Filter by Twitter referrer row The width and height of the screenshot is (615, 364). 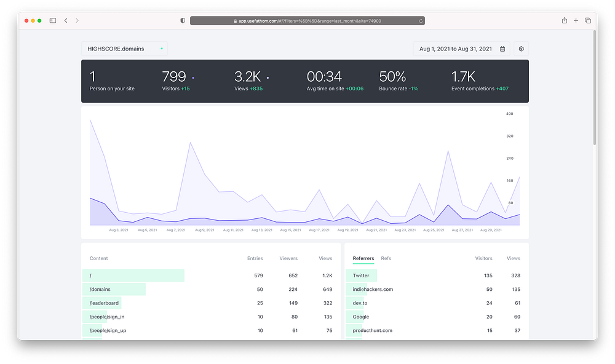437,275
